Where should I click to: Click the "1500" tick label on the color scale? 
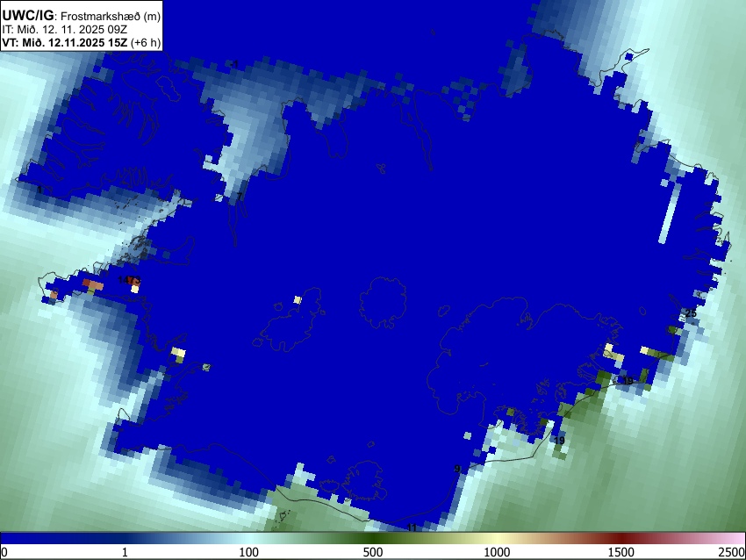(621, 552)
